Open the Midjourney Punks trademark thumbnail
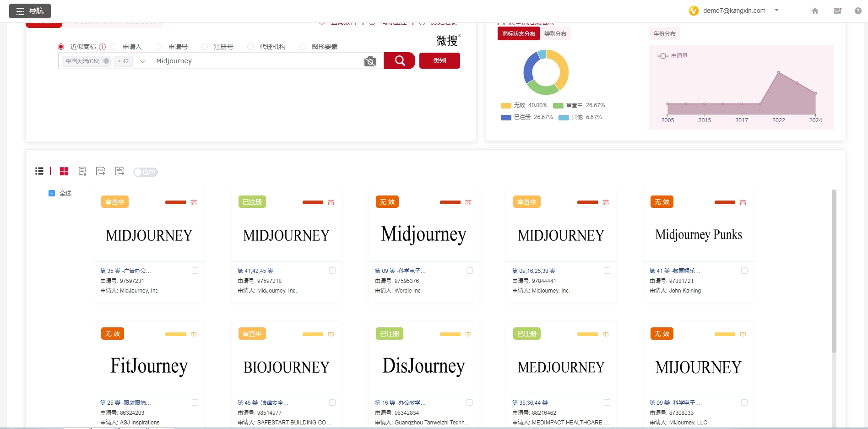This screenshot has width=868, height=429. pos(699,235)
